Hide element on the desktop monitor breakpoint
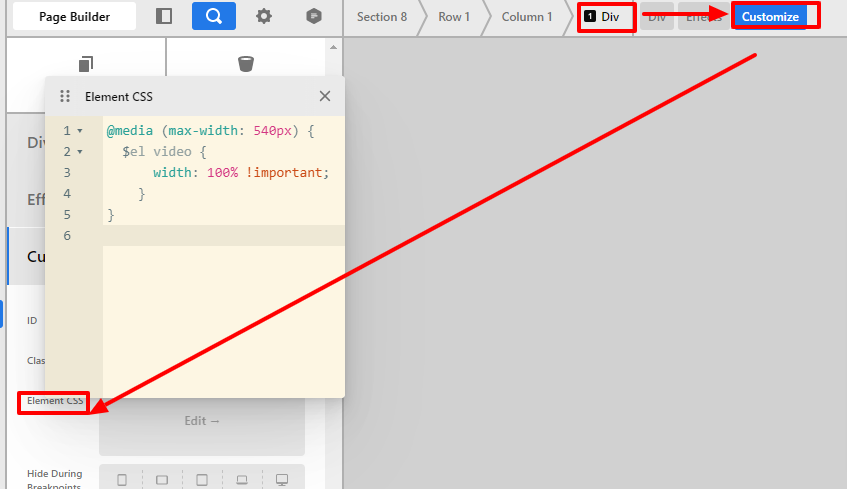Image resolution: width=847 pixels, height=489 pixels. [282, 480]
